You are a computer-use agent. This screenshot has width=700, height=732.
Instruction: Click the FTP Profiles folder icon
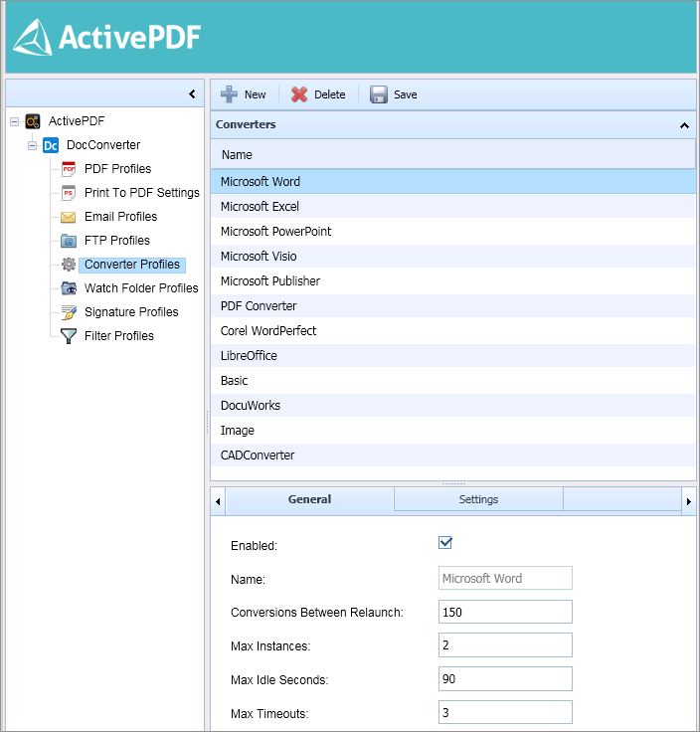click(x=69, y=241)
